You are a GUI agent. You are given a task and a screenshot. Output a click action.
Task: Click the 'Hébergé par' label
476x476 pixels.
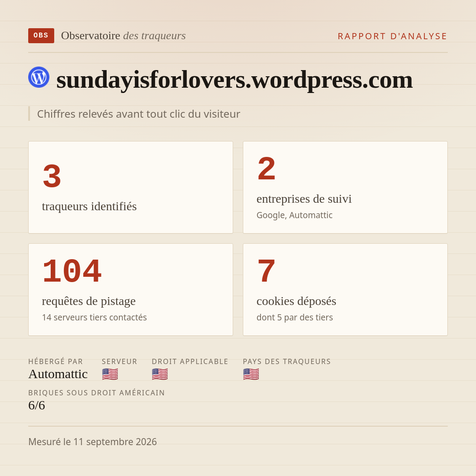point(56,361)
